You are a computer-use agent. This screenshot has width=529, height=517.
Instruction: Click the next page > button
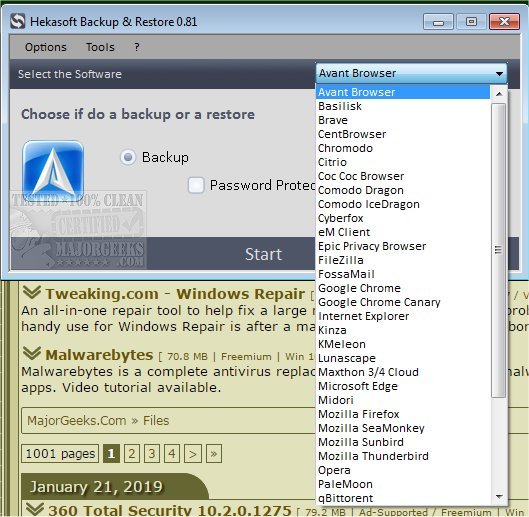[x=193, y=454]
